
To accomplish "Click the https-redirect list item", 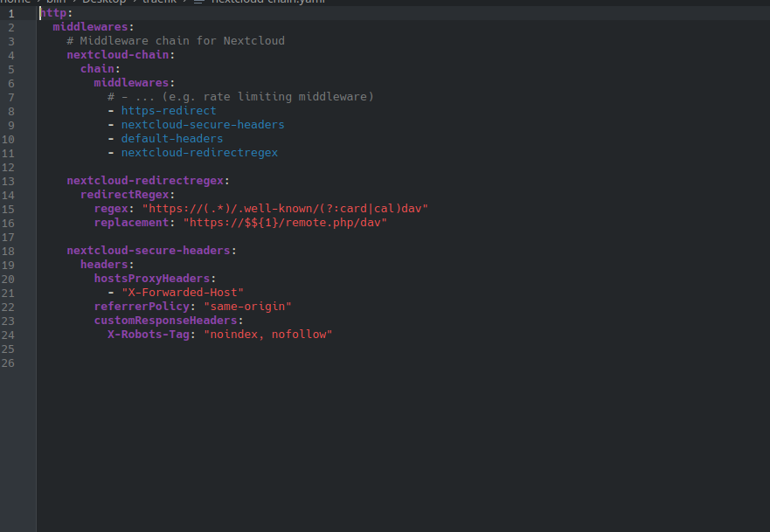I will (x=169, y=111).
